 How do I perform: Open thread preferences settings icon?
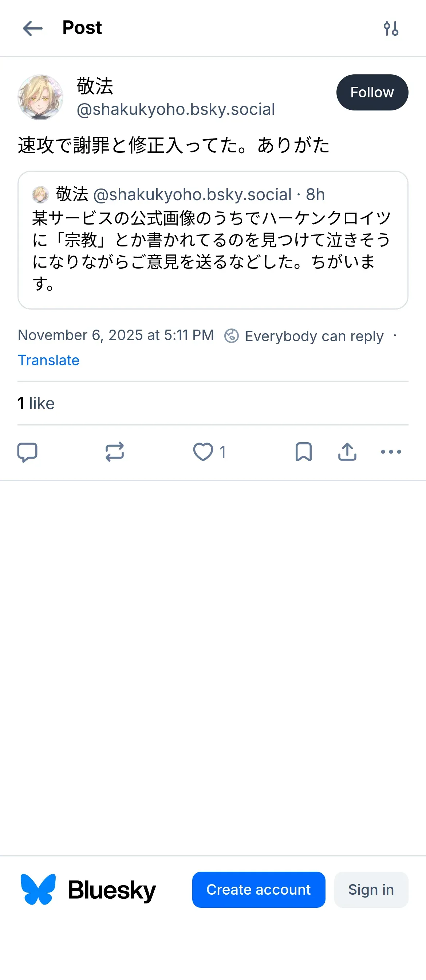point(391,28)
